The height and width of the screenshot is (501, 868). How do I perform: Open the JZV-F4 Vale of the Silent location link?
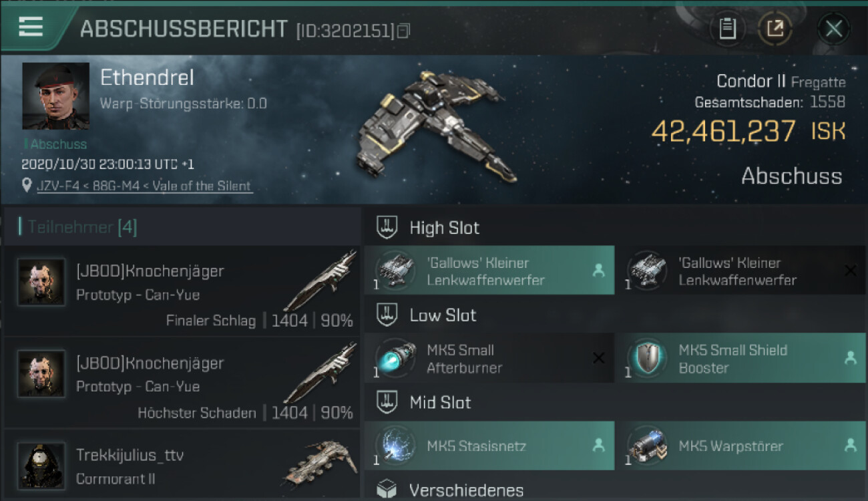pos(145,186)
